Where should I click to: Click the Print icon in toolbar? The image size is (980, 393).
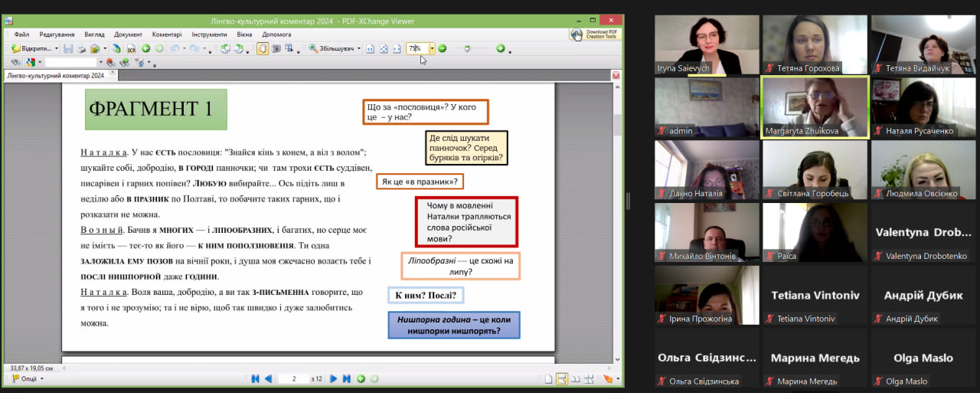80,49
